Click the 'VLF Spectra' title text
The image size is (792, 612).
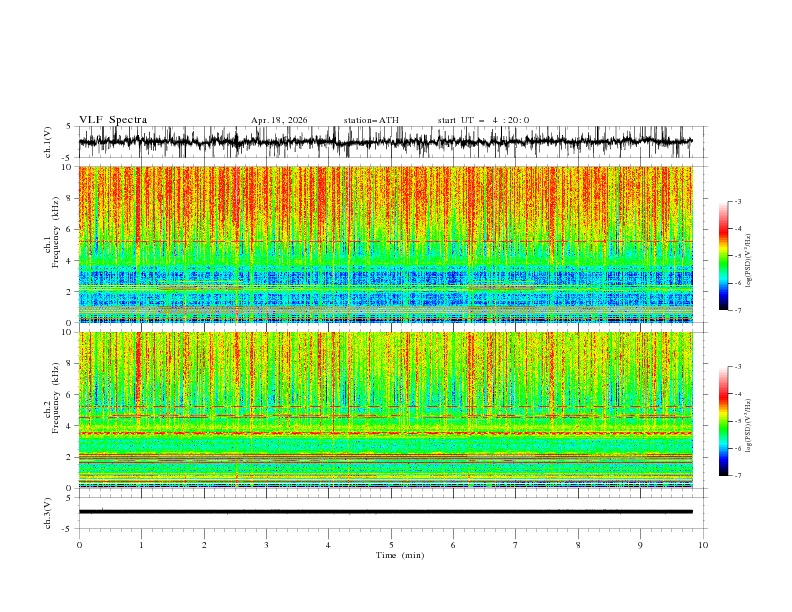(113, 120)
